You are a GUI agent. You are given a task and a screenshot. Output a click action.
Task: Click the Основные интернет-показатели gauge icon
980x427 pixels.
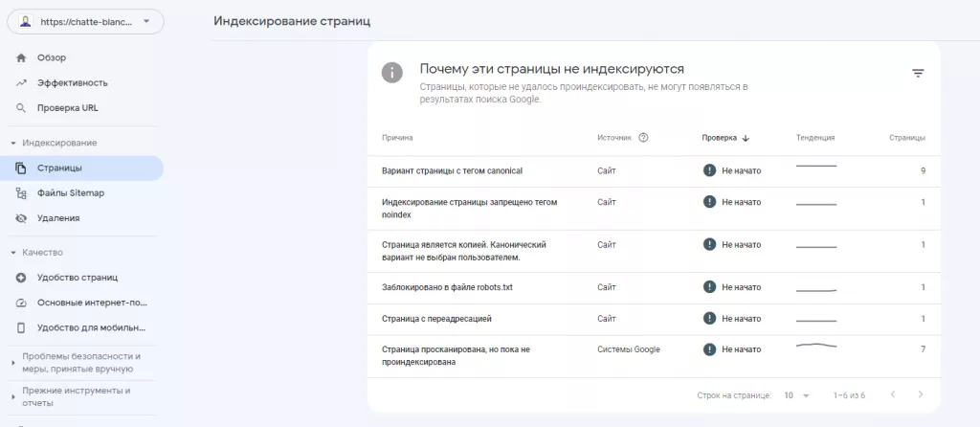(x=21, y=303)
